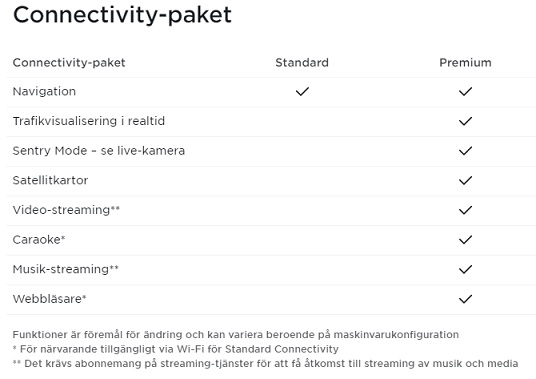Image resolution: width=536 pixels, height=379 pixels.
Task: Click the Premium checkmark in Navigation row
Action: (x=465, y=92)
